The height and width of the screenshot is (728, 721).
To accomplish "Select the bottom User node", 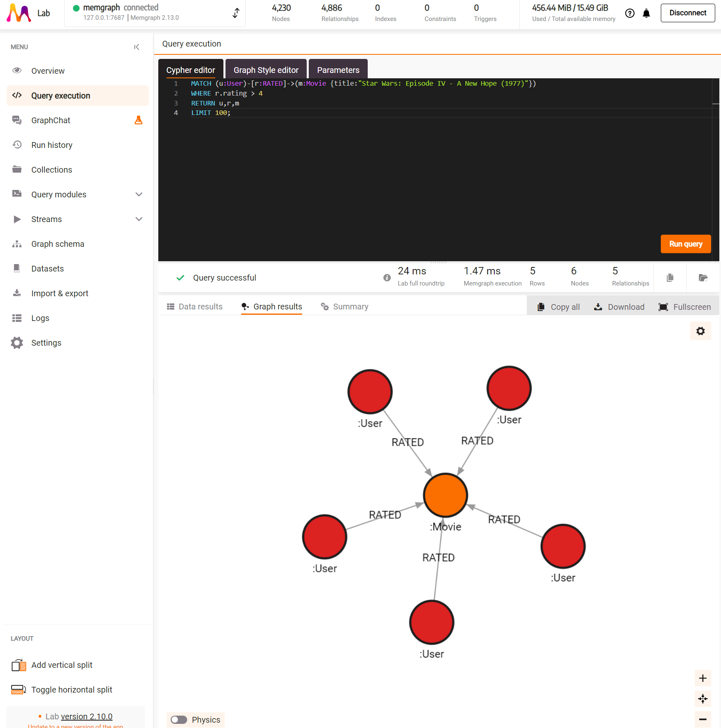I will [432, 622].
